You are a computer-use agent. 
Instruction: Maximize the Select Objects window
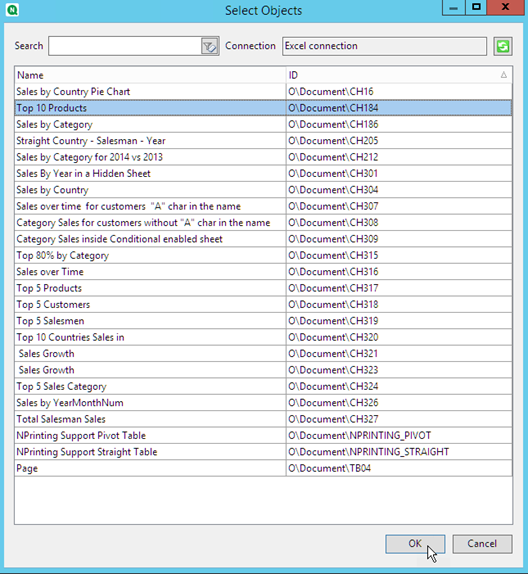tap(476, 7)
